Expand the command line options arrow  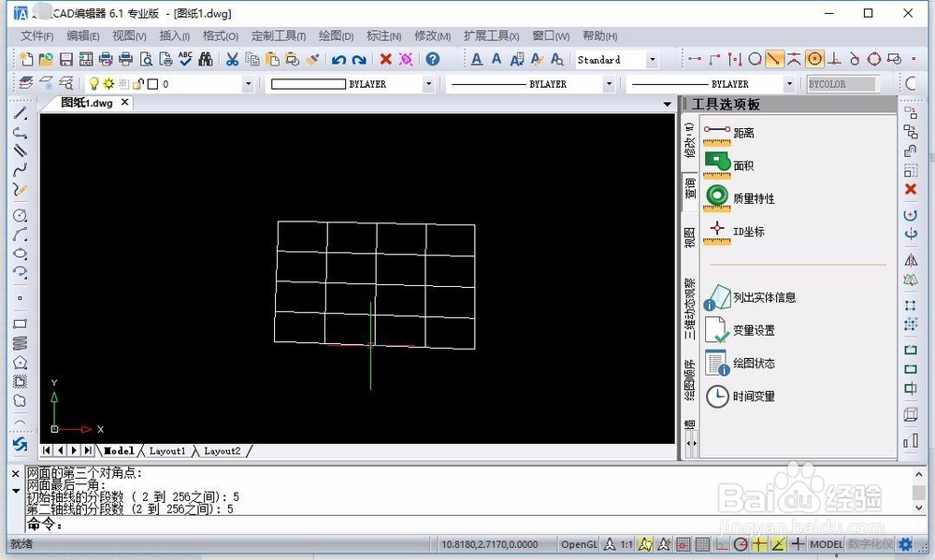point(16,491)
